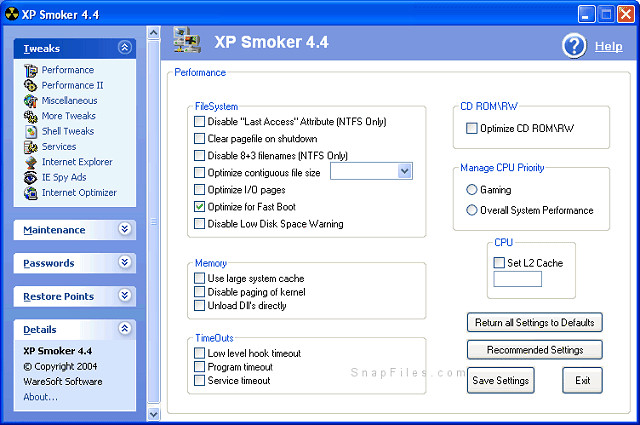Select Overall System Performance radio button
Image resolution: width=640 pixels, height=425 pixels.
click(471, 210)
